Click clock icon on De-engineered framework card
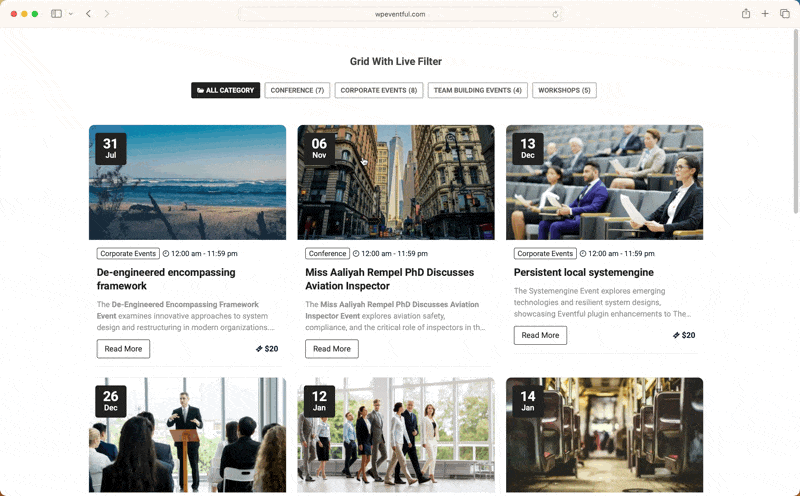This screenshot has width=800, height=496. tap(166, 254)
